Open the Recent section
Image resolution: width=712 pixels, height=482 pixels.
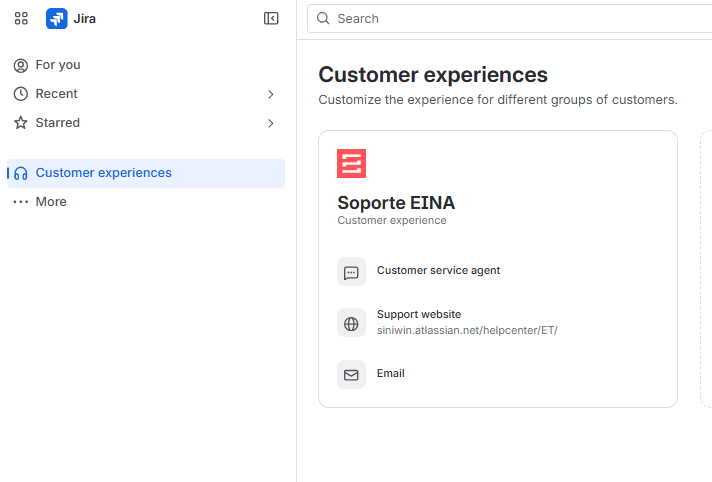(x=56, y=94)
